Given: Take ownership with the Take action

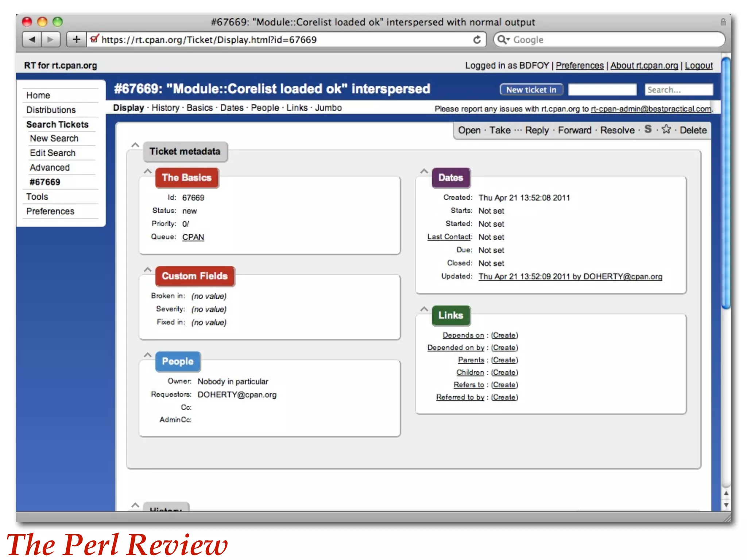Looking at the screenshot, I should click(500, 130).
